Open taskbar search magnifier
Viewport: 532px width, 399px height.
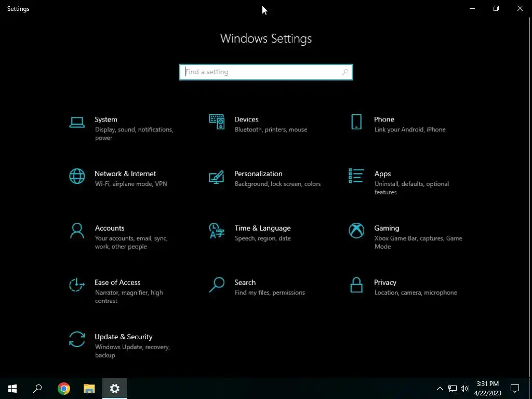pos(37,389)
